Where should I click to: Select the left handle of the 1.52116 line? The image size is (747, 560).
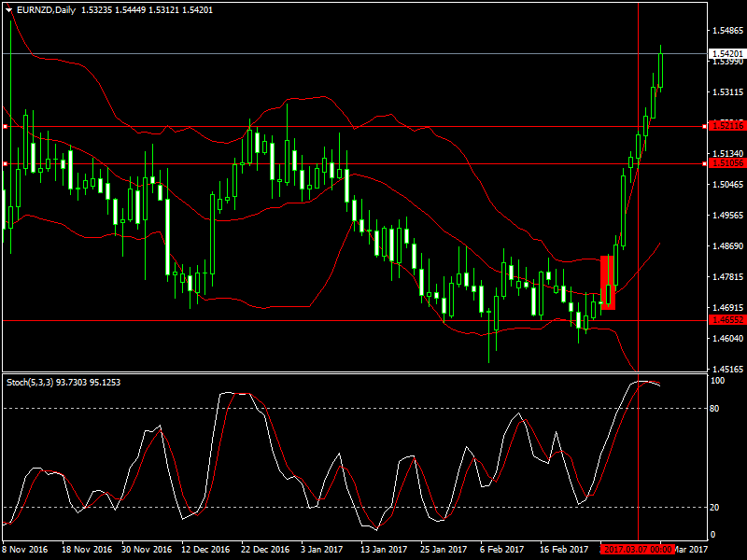pos(6,127)
